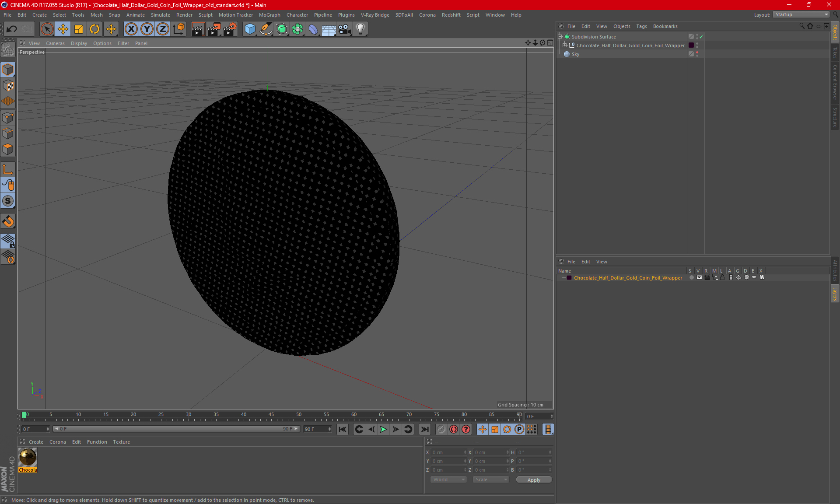This screenshot has width=840, height=504.
Task: Collapse the Subdivision Surface tree item
Action: pyautogui.click(x=560, y=37)
